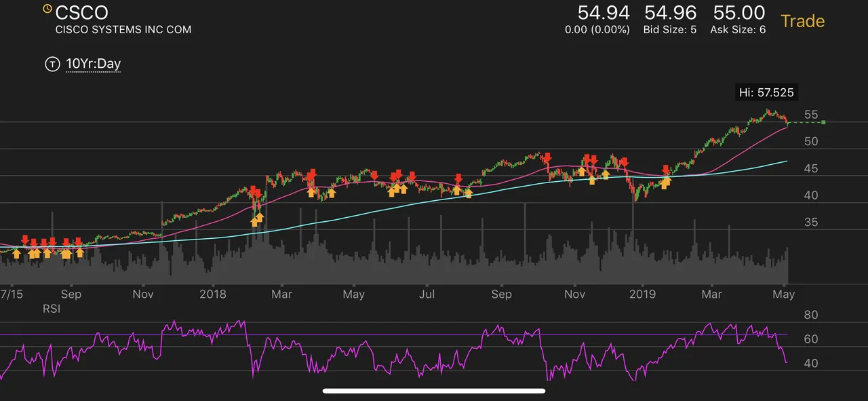Tap the Trade button

tap(803, 20)
